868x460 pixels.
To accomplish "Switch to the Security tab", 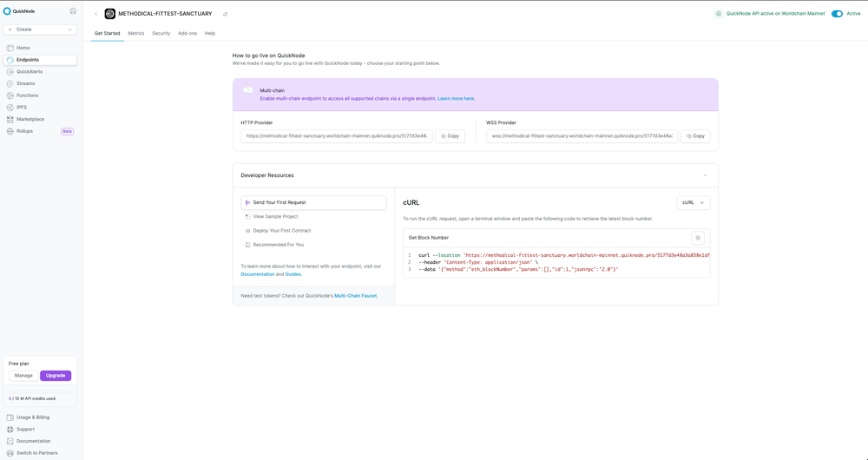I will pos(161,33).
